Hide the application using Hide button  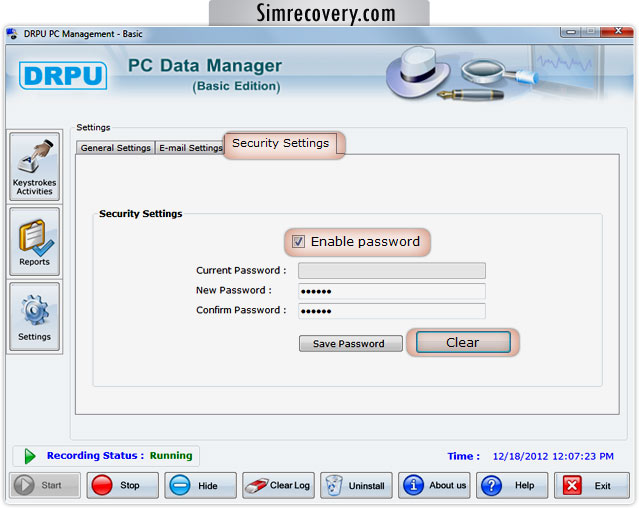pos(201,485)
